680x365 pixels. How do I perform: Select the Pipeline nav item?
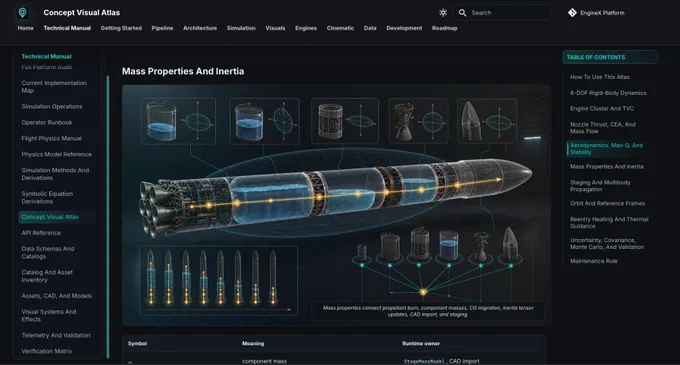click(162, 28)
